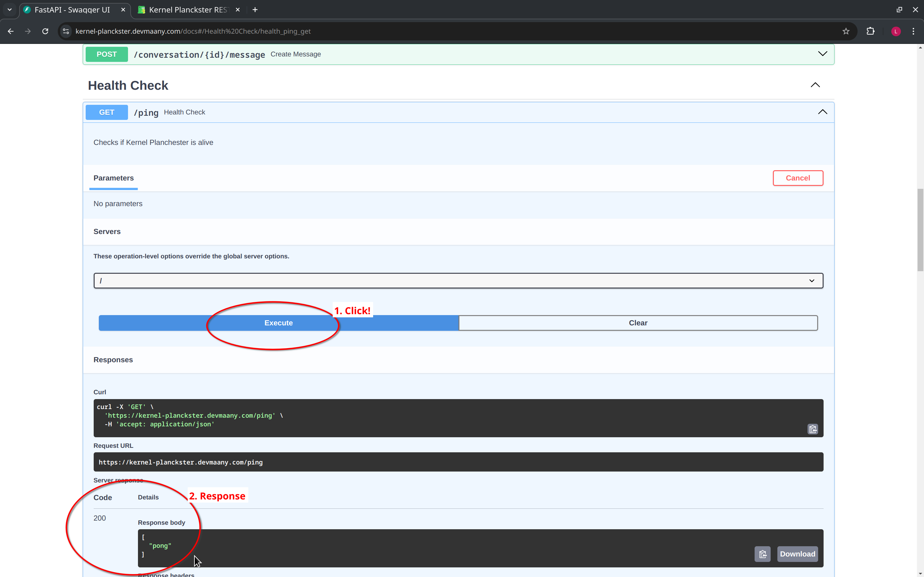The width and height of the screenshot is (924, 577).
Task: Toggle the bookmark icon in address bar
Action: pyautogui.click(x=846, y=31)
